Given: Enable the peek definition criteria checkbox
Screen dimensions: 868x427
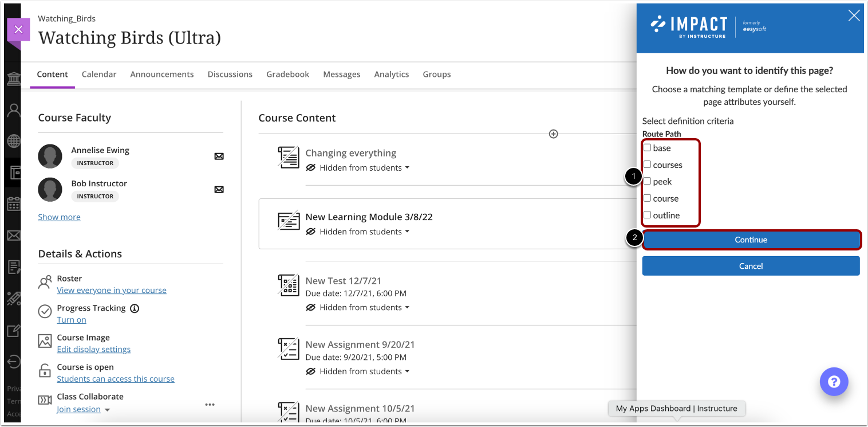Looking at the screenshot, I should pyautogui.click(x=648, y=181).
